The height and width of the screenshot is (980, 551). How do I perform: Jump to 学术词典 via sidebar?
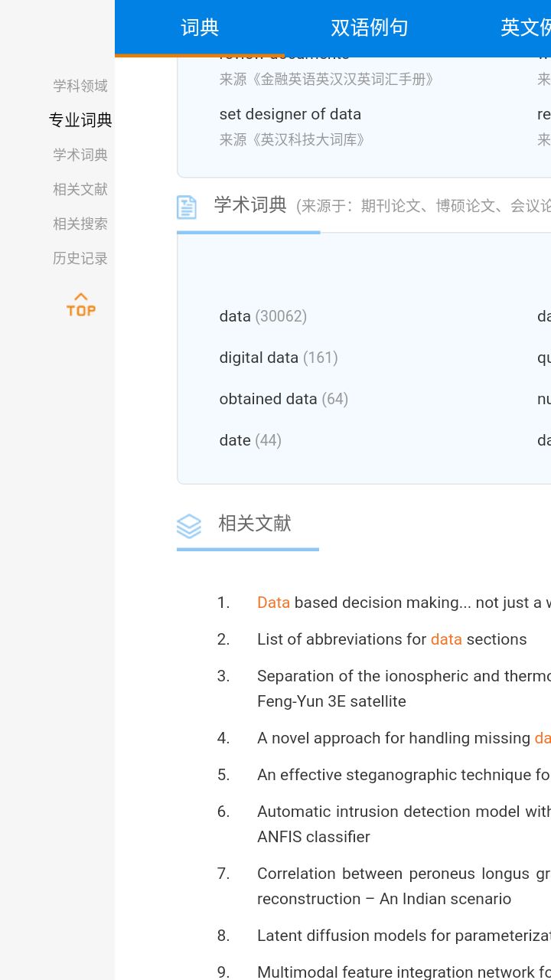pyautogui.click(x=80, y=155)
